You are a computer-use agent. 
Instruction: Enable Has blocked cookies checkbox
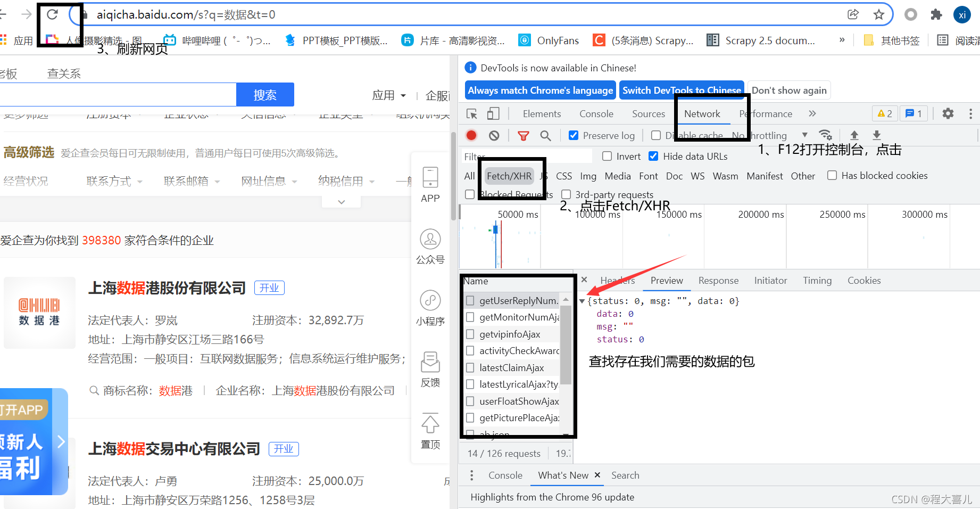point(832,175)
